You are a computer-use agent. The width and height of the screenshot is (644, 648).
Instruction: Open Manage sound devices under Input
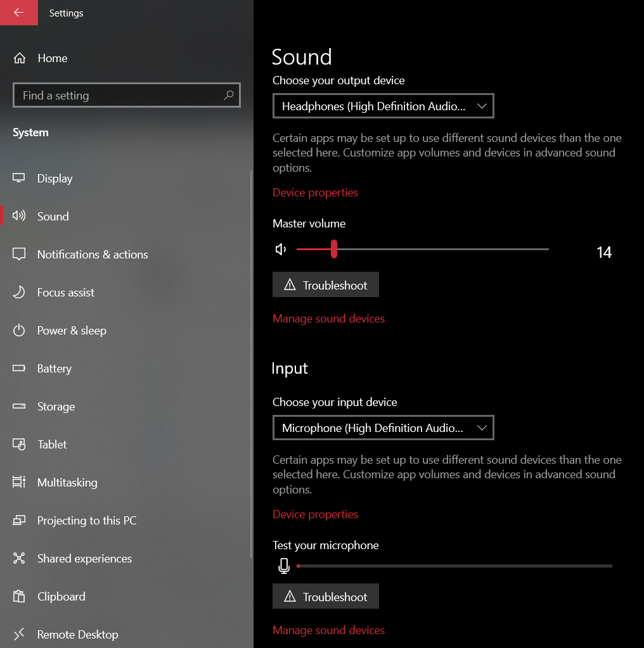(328, 630)
